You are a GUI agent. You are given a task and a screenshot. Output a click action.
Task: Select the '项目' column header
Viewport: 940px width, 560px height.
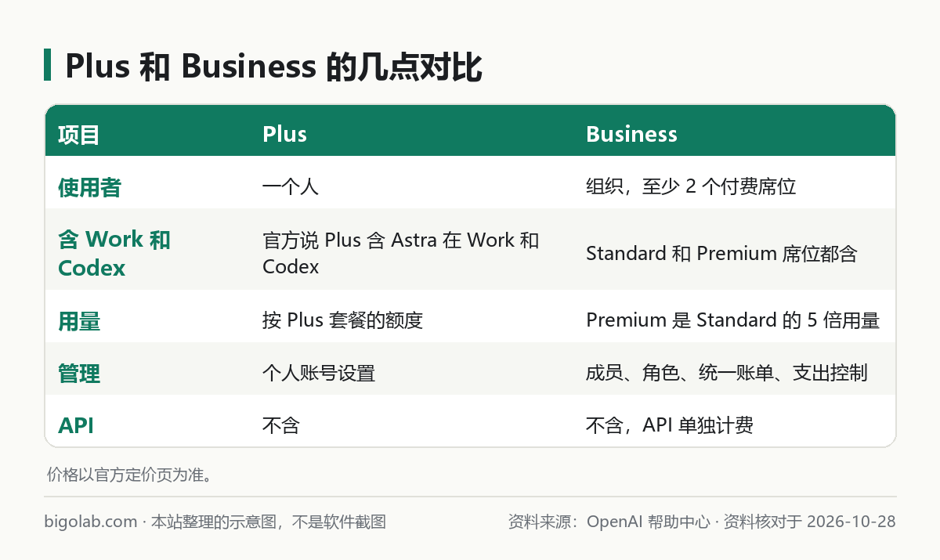[79, 134]
